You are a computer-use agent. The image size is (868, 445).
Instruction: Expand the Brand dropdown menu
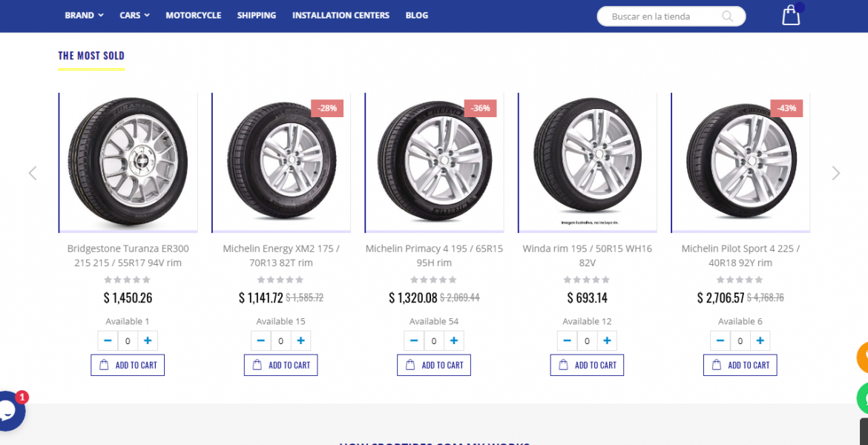[84, 16]
